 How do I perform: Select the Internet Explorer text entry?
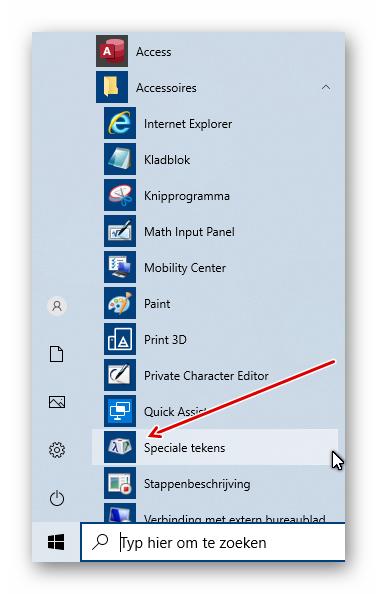(x=188, y=124)
